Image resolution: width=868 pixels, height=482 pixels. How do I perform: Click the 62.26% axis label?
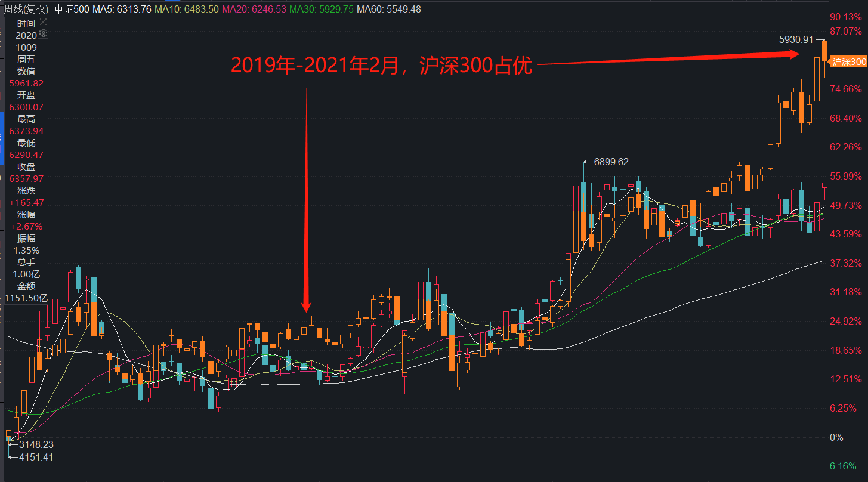pos(847,147)
